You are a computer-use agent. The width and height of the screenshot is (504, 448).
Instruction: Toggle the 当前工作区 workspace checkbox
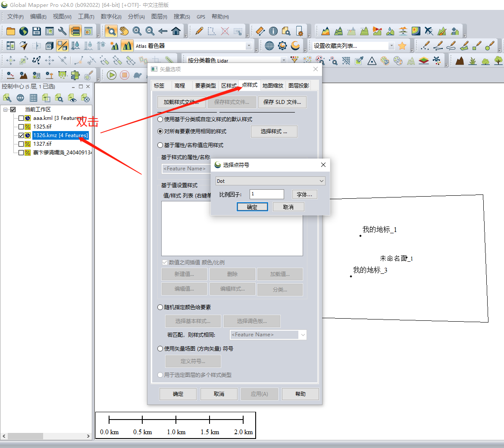point(13,110)
